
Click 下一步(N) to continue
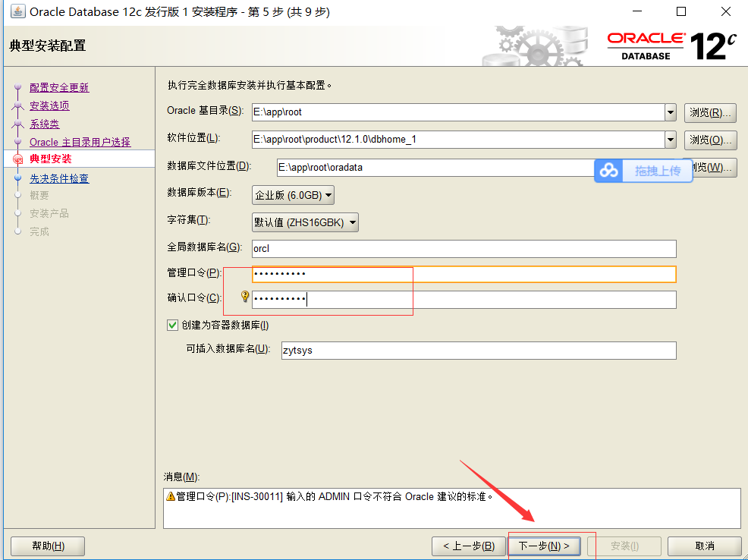coord(544,546)
